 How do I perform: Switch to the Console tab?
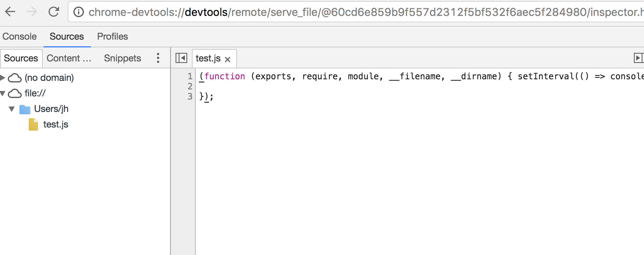click(x=19, y=37)
